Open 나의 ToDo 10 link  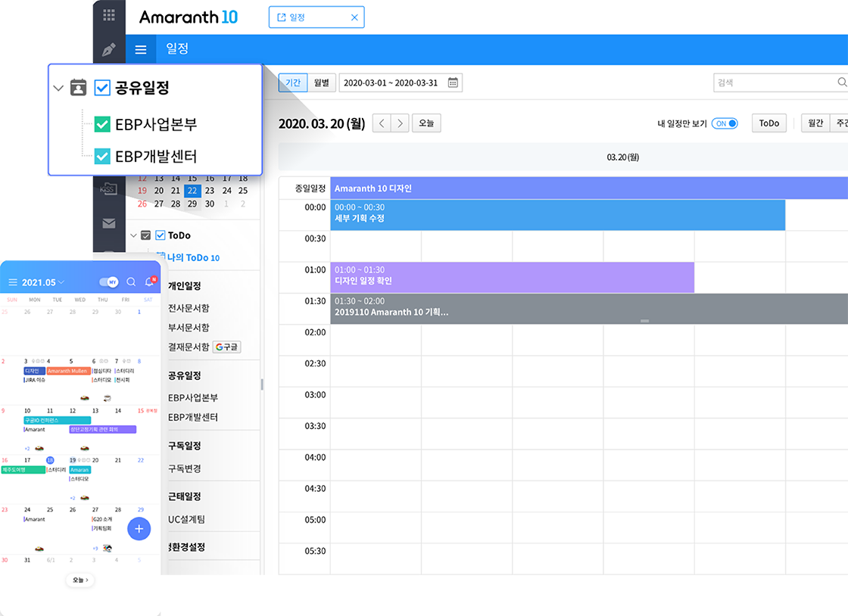click(193, 258)
